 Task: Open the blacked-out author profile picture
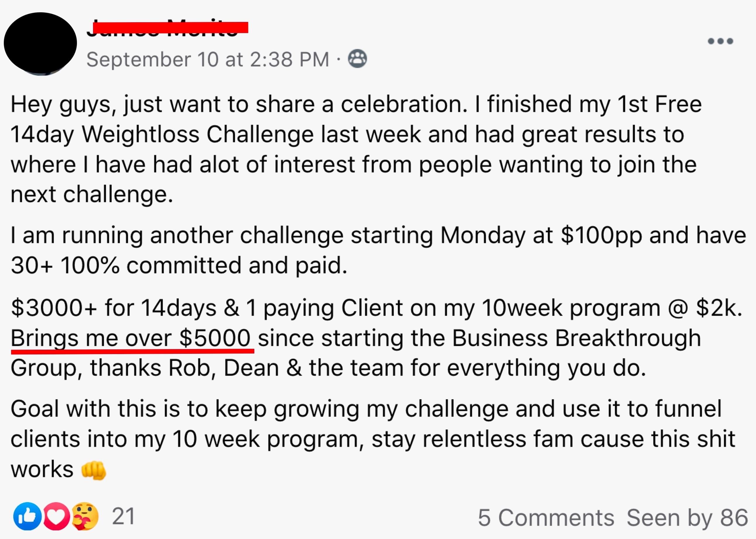[40, 44]
